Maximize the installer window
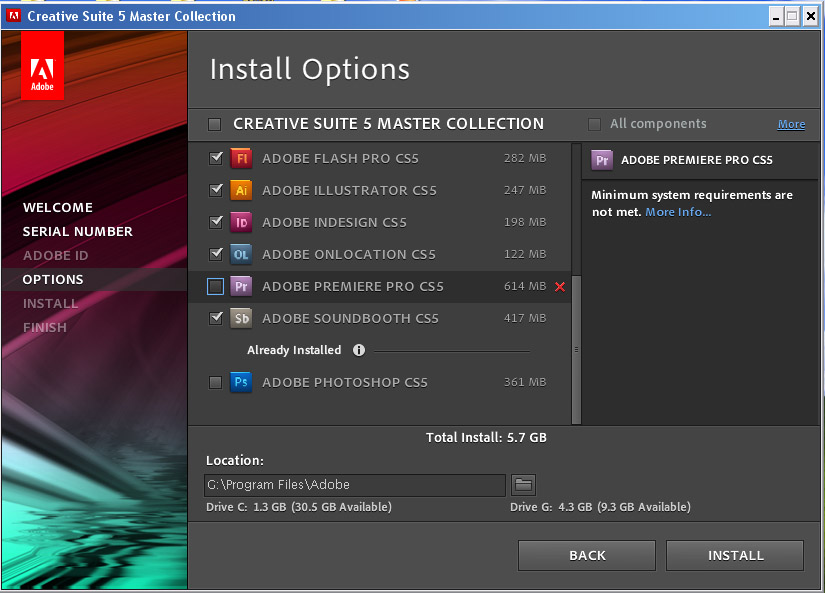Image resolution: width=825 pixels, height=593 pixels. (x=792, y=17)
